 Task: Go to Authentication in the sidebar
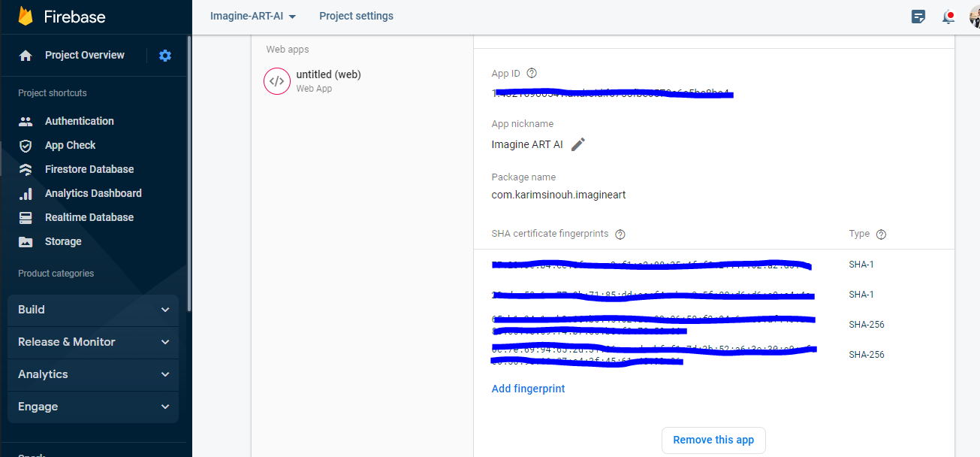pos(79,121)
